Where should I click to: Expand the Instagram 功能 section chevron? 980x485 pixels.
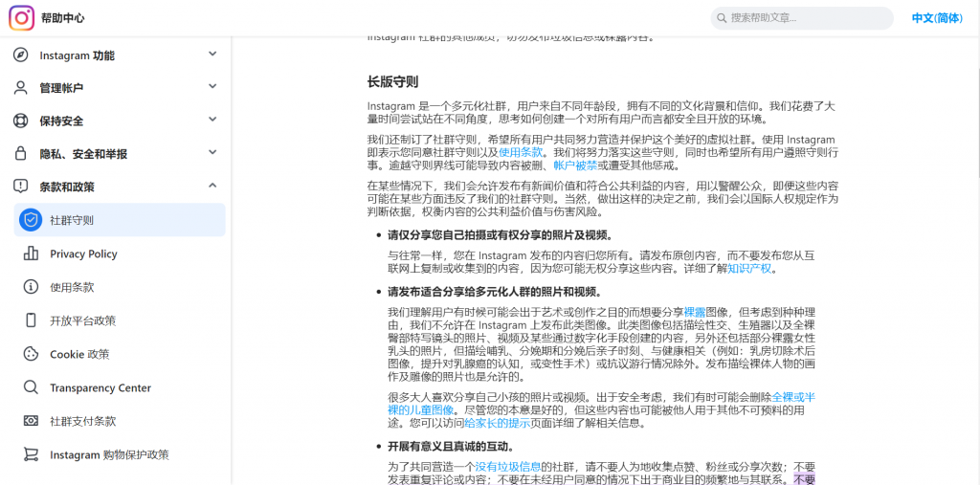212,55
